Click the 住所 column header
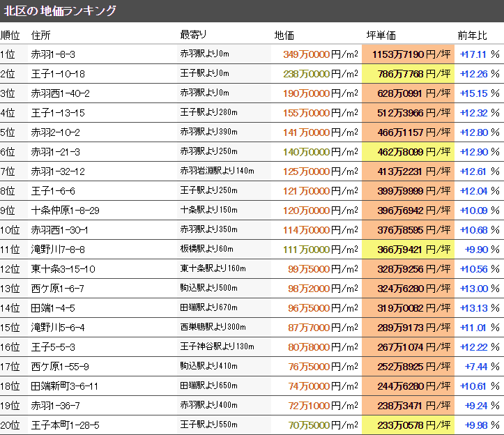 (x=41, y=35)
